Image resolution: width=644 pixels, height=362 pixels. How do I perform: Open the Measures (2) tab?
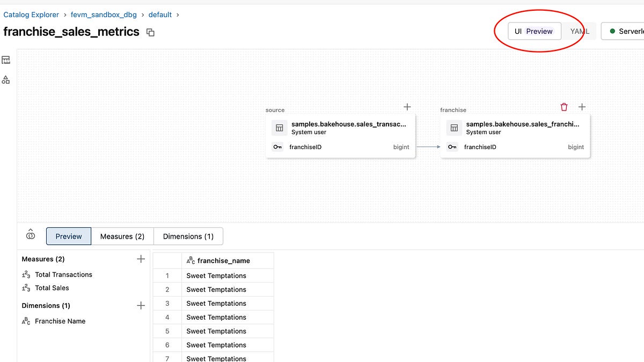tap(122, 237)
